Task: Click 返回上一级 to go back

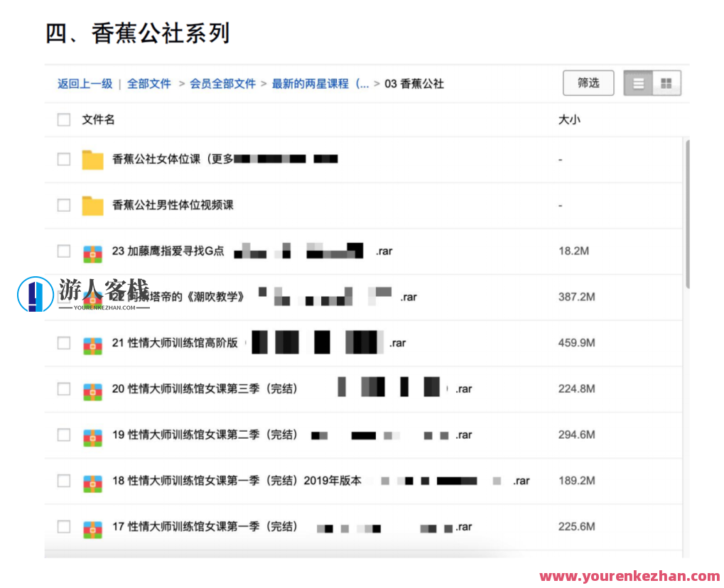Action: click(84, 83)
